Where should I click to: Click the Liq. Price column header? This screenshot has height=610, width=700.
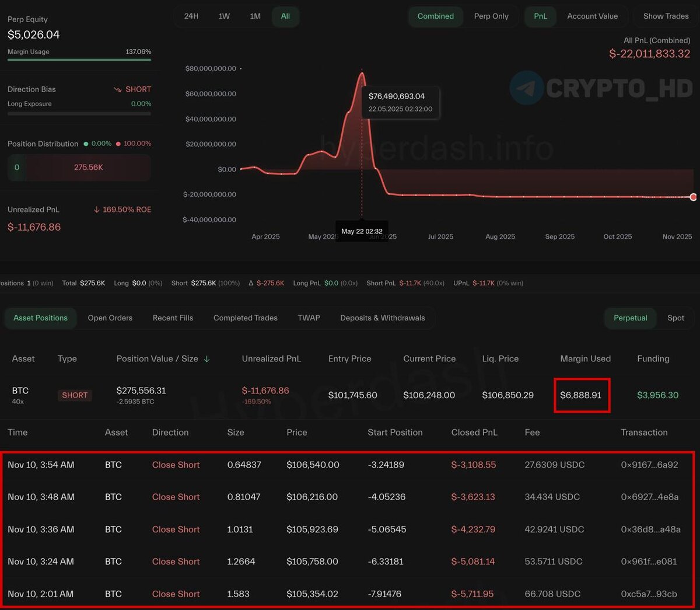click(x=500, y=359)
